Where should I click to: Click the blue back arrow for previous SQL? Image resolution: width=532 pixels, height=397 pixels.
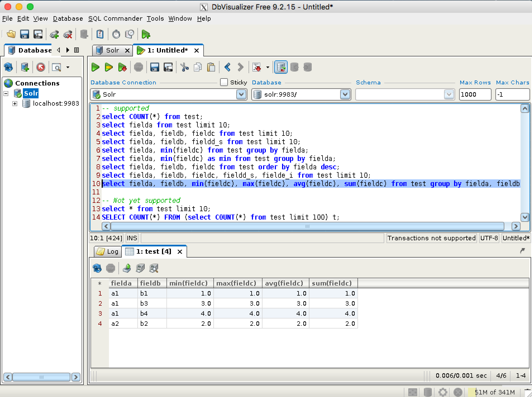pyautogui.click(x=227, y=67)
